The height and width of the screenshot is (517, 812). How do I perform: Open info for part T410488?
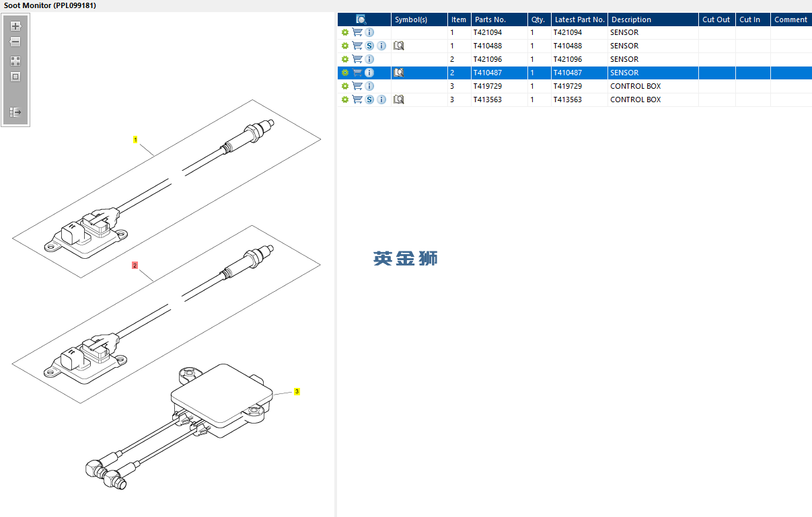tap(381, 46)
